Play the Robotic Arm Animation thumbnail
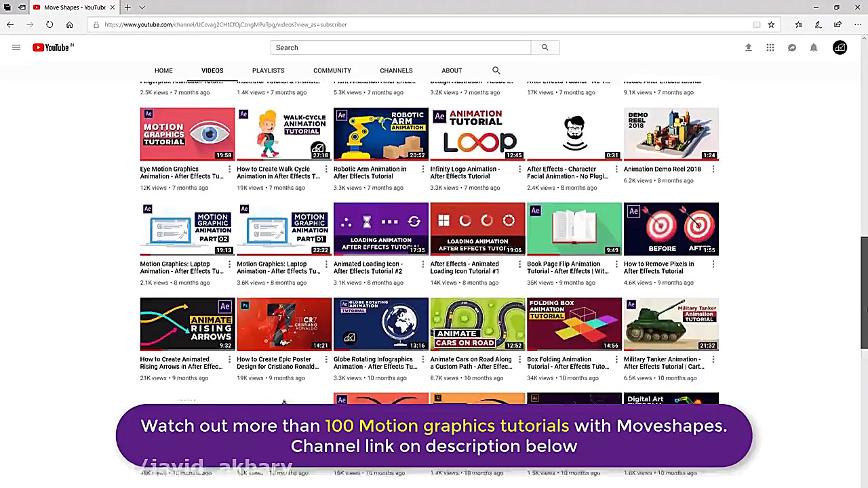Screen dimensions: 868x488 coord(381,134)
